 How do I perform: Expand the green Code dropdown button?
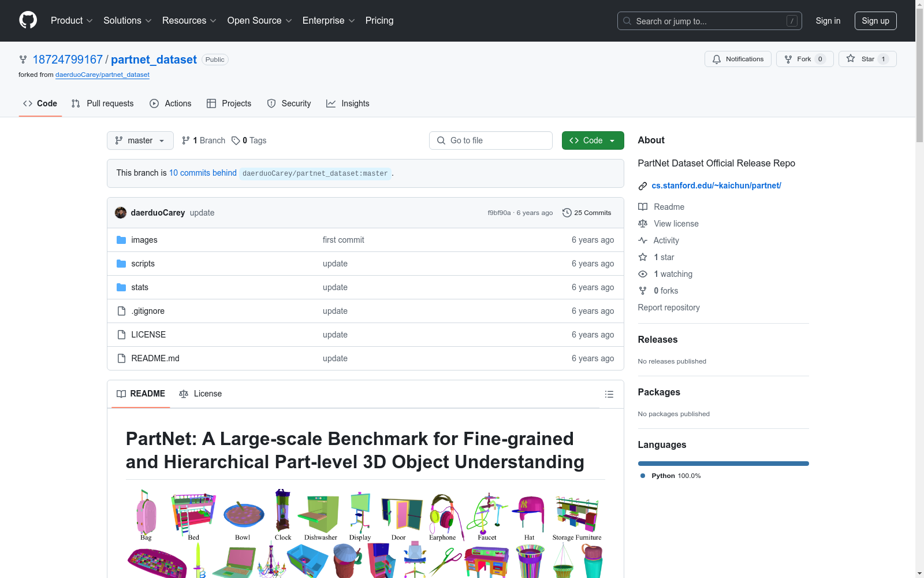pos(593,140)
